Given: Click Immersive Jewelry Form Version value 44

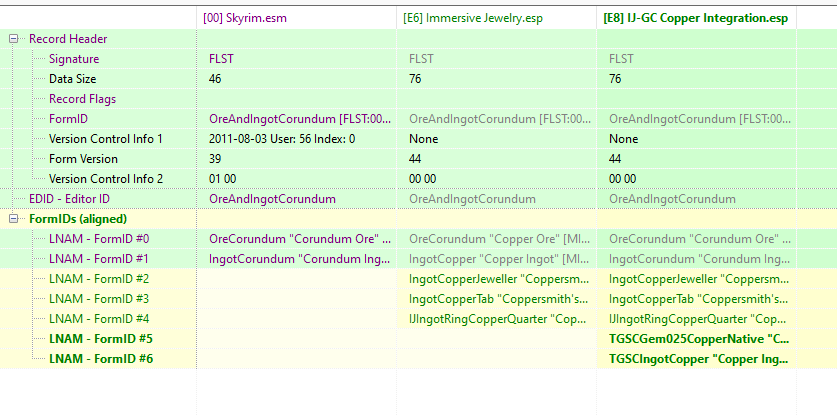Looking at the screenshot, I should coord(415,159).
